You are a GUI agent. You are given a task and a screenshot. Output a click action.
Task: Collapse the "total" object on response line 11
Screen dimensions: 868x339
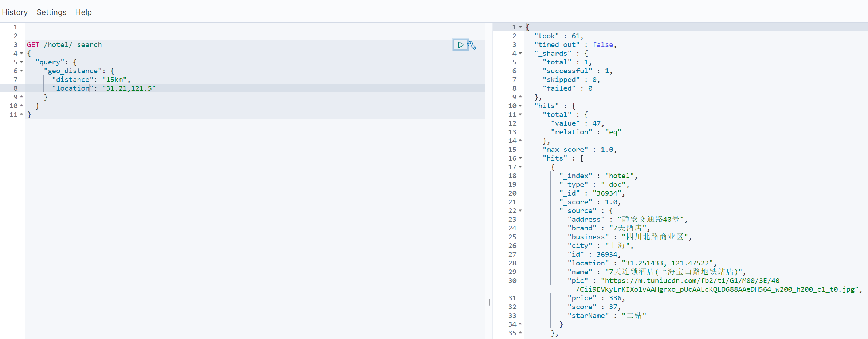520,114
